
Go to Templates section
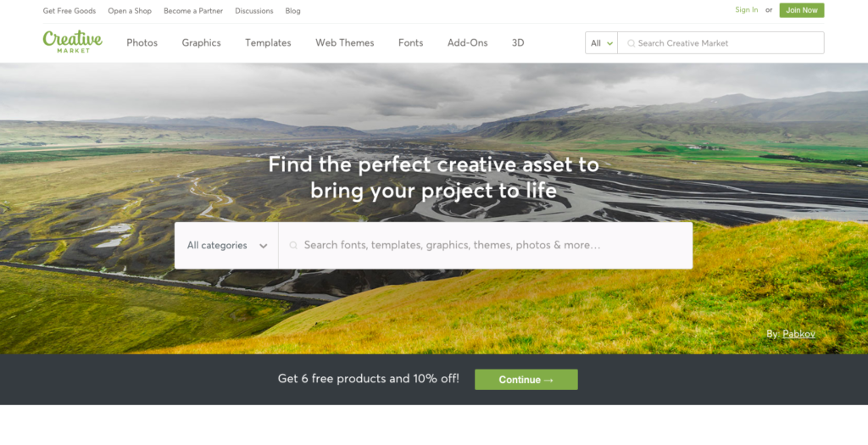tap(268, 42)
